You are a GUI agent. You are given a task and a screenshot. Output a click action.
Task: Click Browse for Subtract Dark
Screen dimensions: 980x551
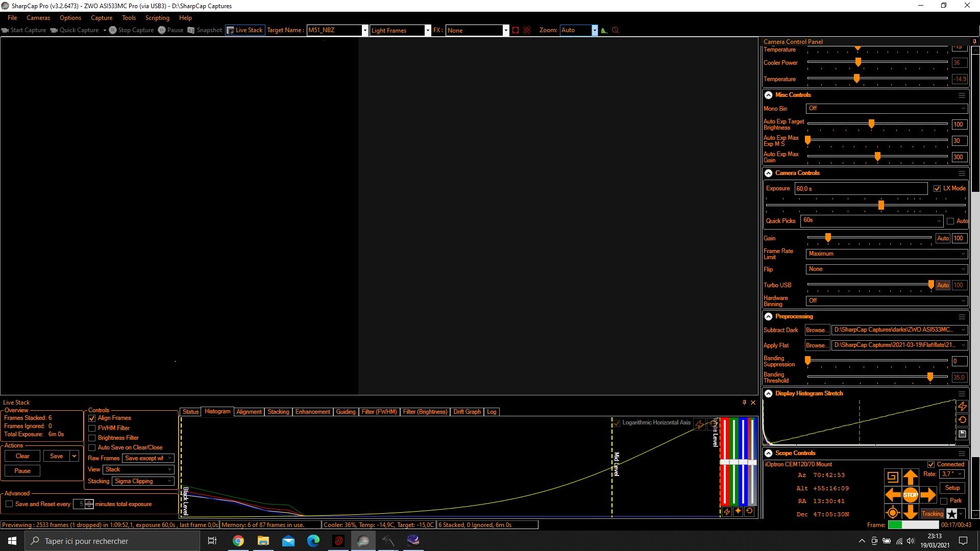pos(817,330)
